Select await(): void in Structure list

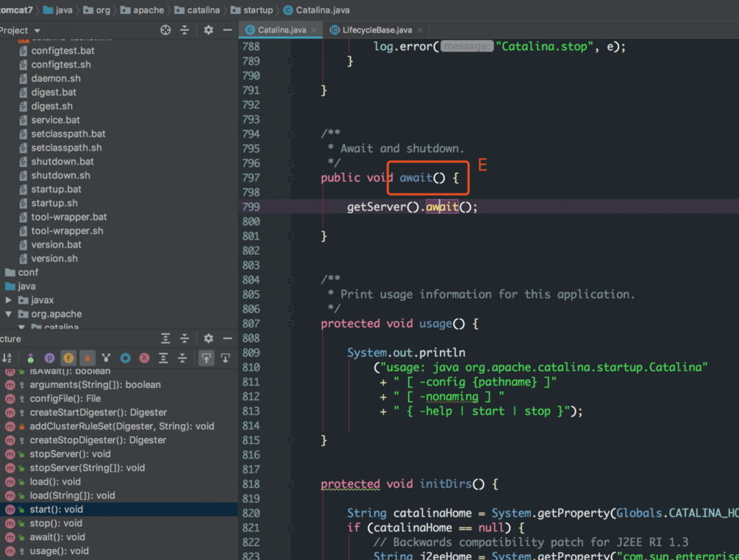coord(57,537)
